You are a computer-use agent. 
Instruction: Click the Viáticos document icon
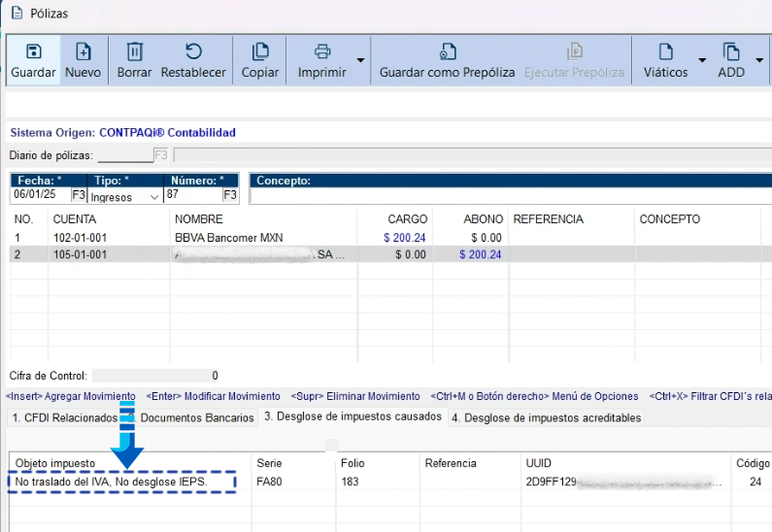pyautogui.click(x=666, y=52)
